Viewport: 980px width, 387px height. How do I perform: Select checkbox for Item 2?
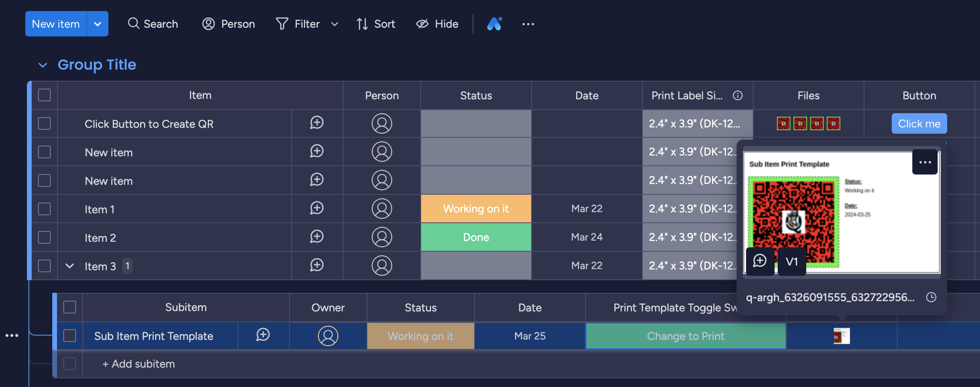pos(44,237)
